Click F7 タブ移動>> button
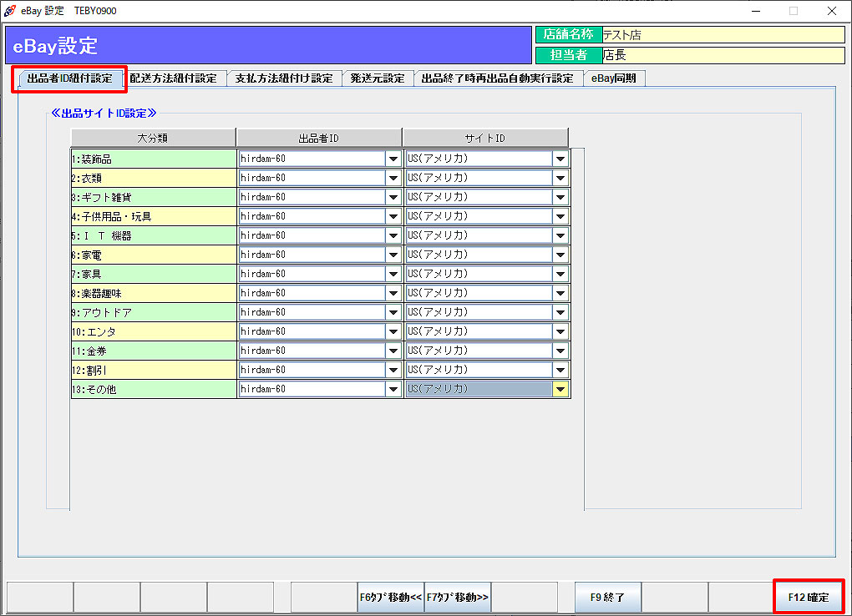 click(x=458, y=598)
